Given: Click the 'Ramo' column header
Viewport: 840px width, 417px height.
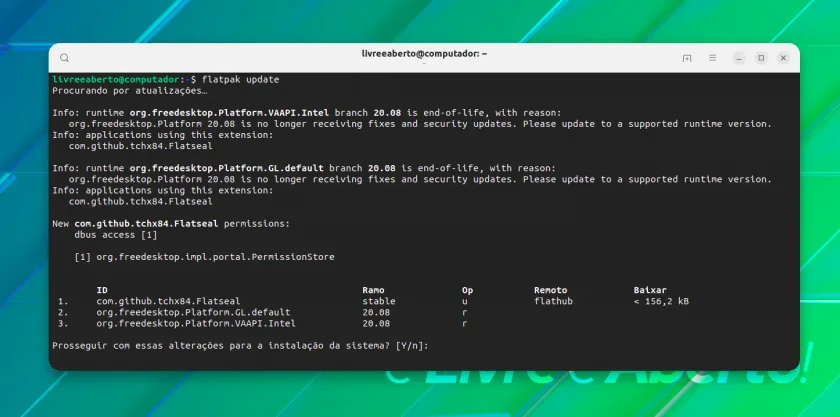Looking at the screenshot, I should pyautogui.click(x=373, y=290).
